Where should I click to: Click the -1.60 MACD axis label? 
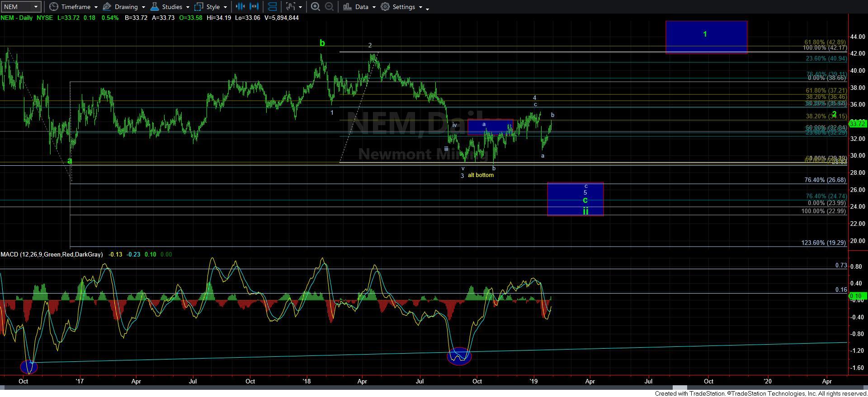(x=858, y=368)
